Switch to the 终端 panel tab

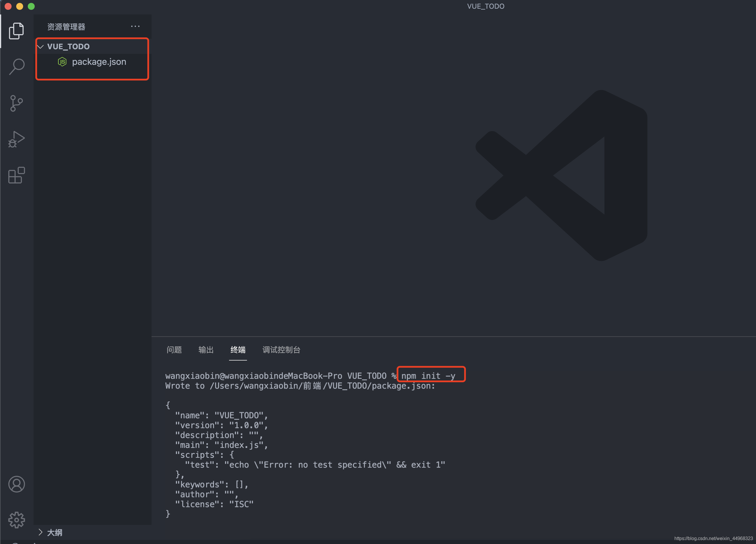[238, 350]
